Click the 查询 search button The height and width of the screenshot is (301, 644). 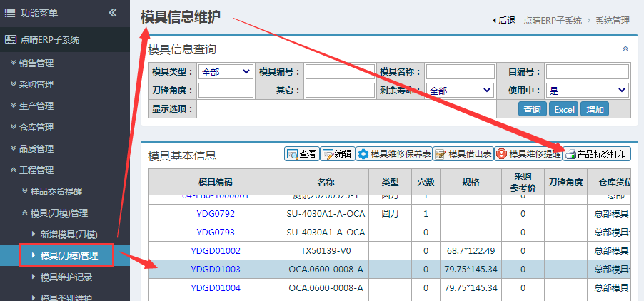[532, 109]
